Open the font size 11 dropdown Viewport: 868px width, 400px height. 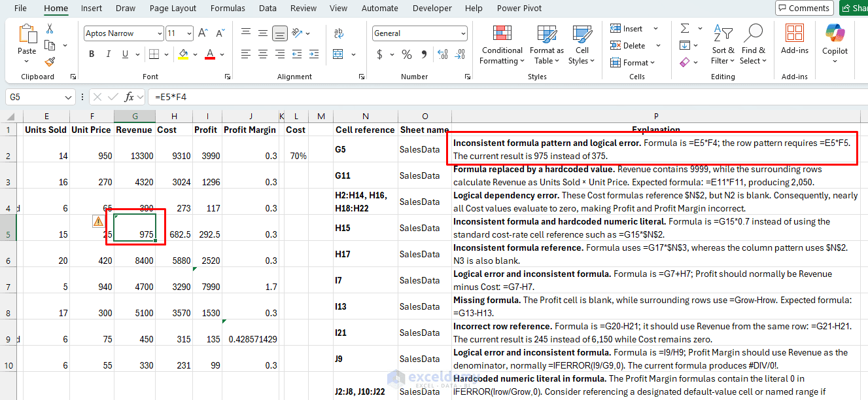pos(189,33)
